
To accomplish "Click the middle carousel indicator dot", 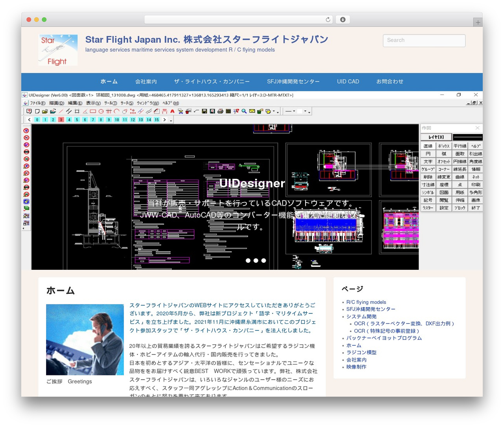I will tap(256, 260).
